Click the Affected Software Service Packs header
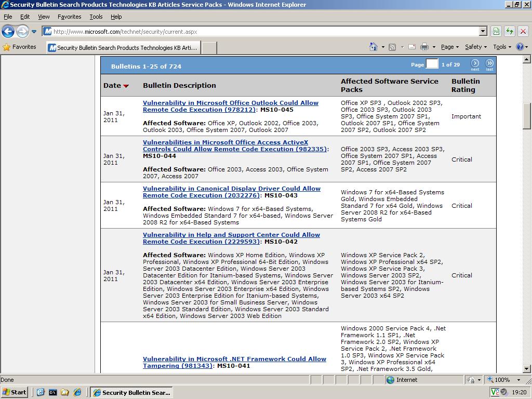This screenshot has width=532, height=399. (390, 86)
